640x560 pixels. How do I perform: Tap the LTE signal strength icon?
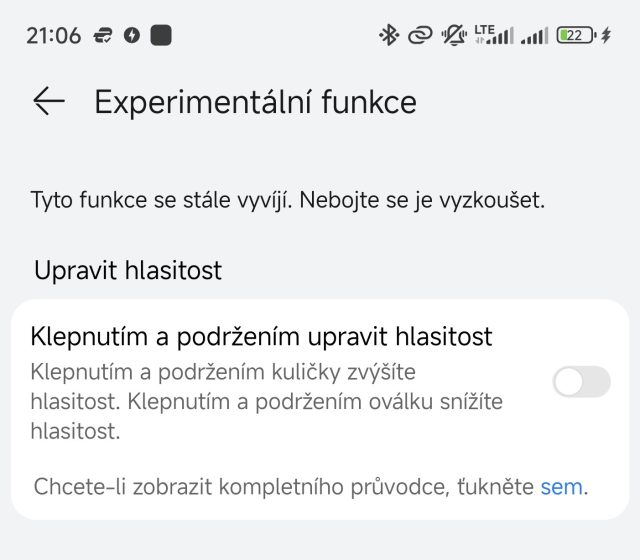coord(494,36)
